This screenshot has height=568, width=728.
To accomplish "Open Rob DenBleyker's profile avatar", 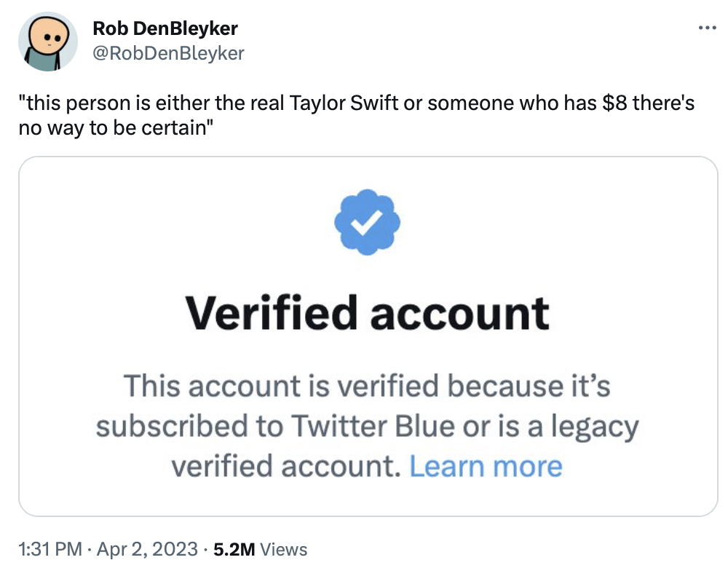I will (48, 42).
